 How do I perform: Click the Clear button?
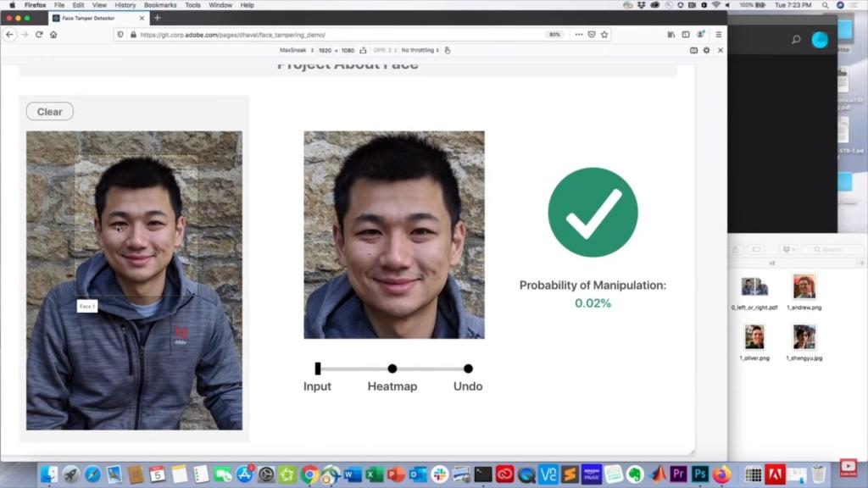point(49,112)
